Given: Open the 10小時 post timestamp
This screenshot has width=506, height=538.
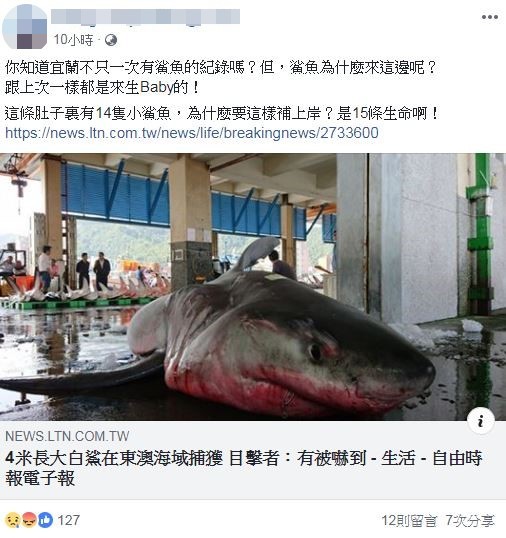Looking at the screenshot, I should click(x=73, y=40).
